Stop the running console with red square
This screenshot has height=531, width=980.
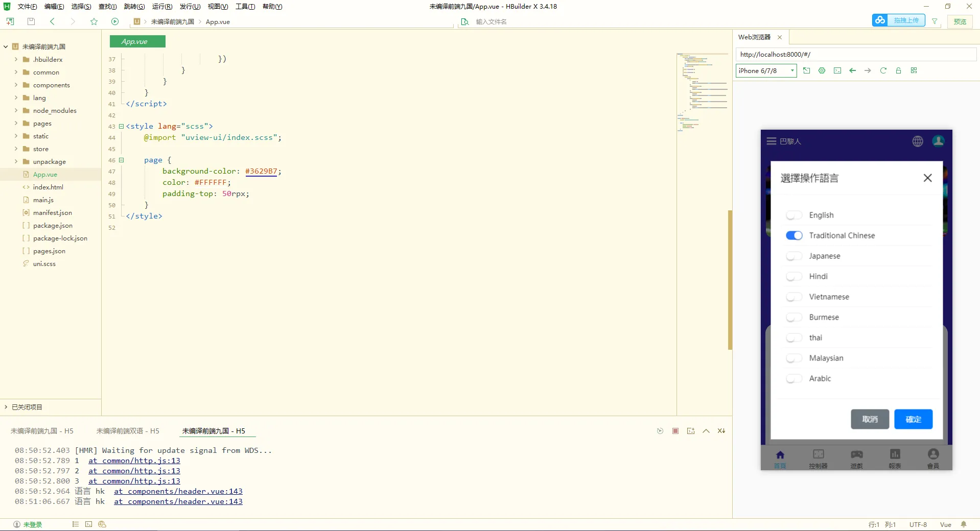click(x=675, y=431)
